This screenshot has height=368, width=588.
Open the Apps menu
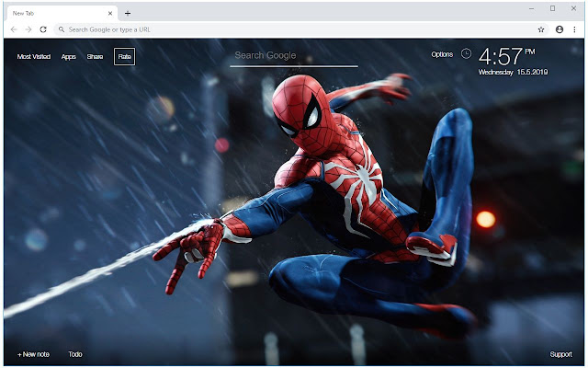click(68, 57)
